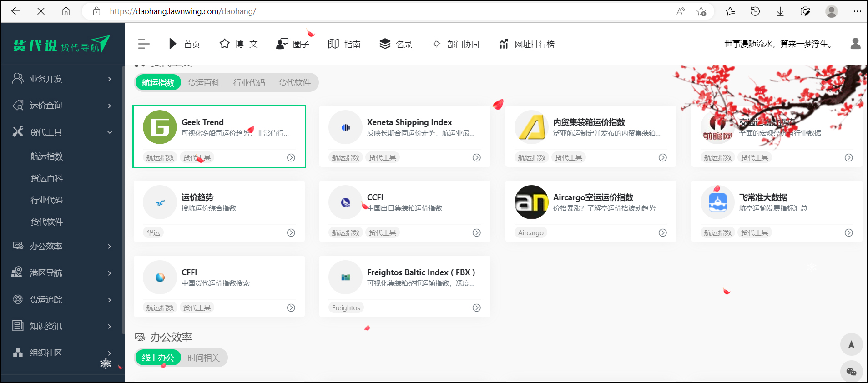Switch to the 行业代码 tab
Screen dimensions: 868x383
249,82
